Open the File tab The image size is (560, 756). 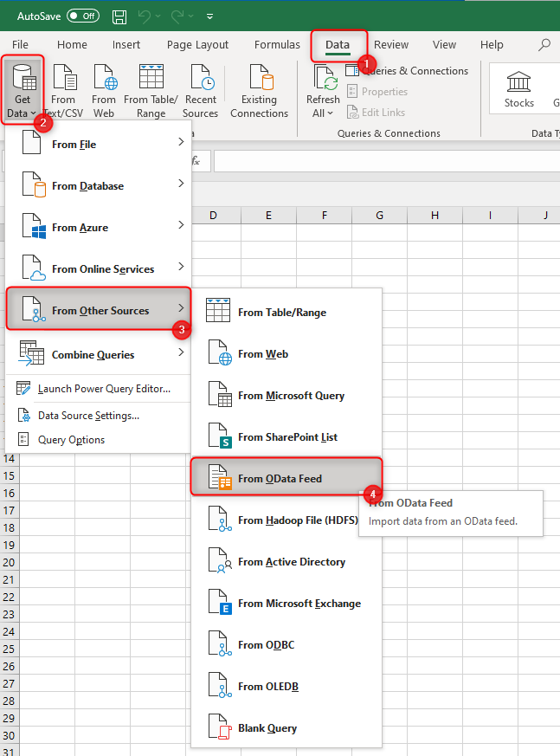click(x=20, y=44)
